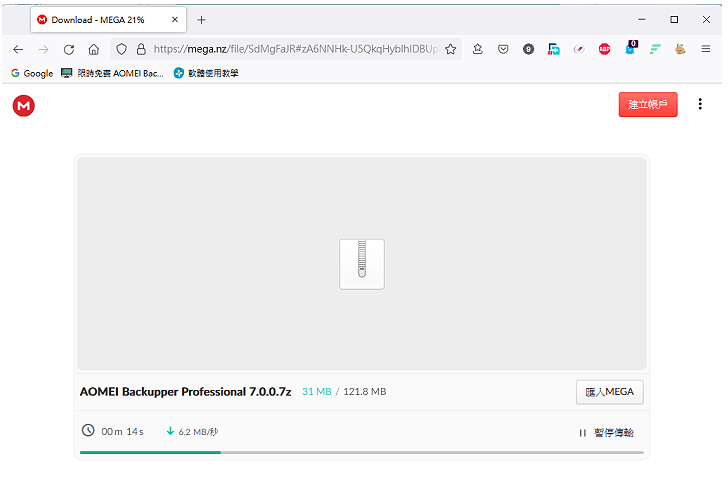Select the Download - MEGA 21% tab

(x=108, y=20)
